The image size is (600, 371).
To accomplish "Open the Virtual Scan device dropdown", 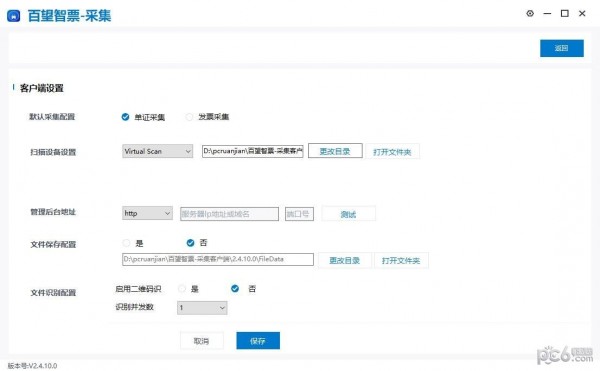I will (157, 151).
